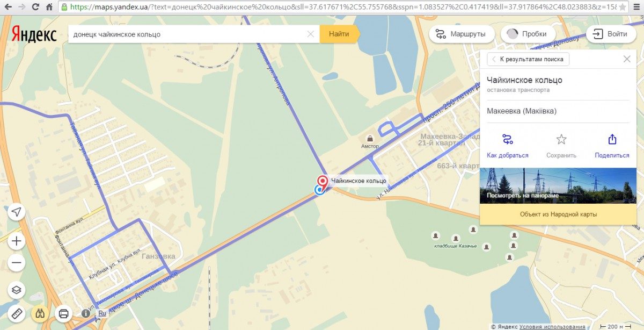Click the browser forward arrow
This screenshot has height=330, width=644.
point(21,7)
